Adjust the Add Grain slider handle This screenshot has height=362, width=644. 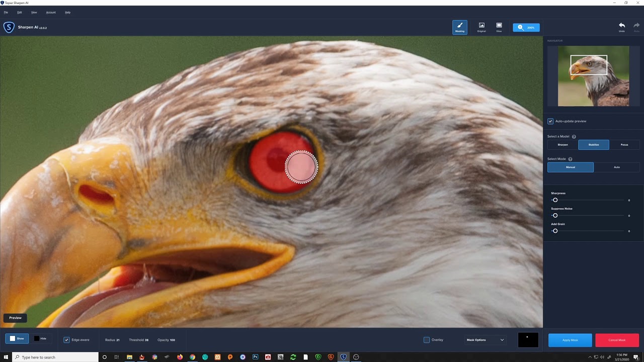(555, 231)
